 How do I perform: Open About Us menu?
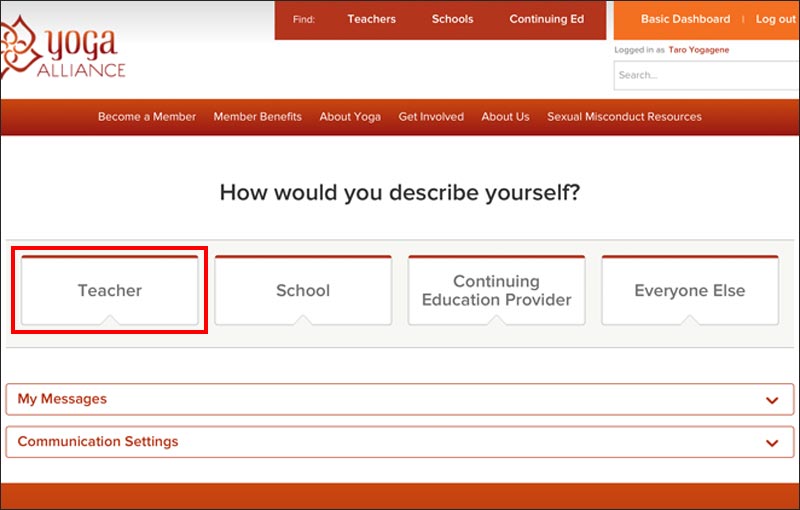click(x=505, y=116)
